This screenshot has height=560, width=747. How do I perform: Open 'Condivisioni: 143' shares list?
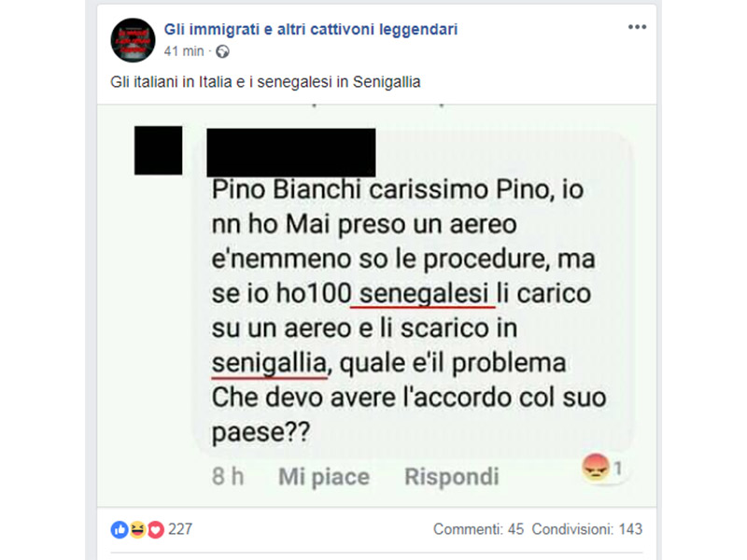[x=587, y=529]
